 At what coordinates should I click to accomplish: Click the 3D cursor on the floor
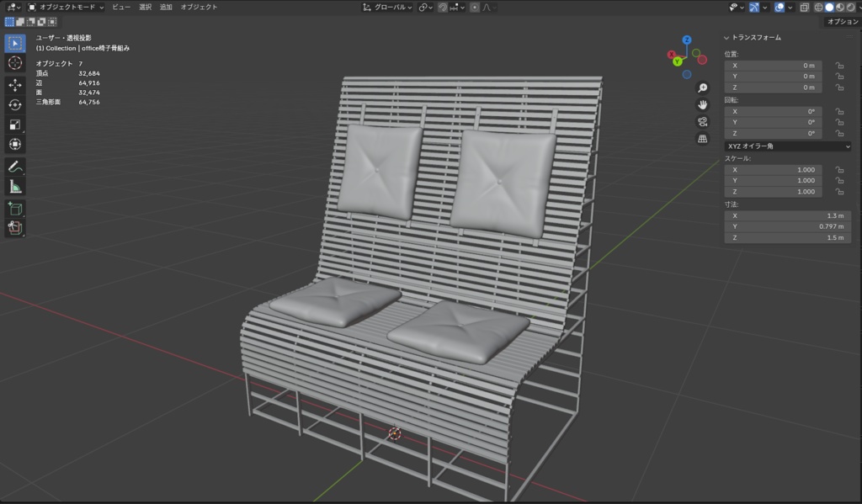pyautogui.click(x=395, y=433)
